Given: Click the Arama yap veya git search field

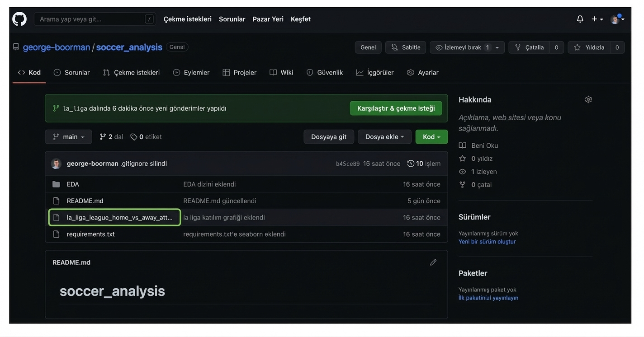Looking at the screenshot, I should tap(90, 19).
